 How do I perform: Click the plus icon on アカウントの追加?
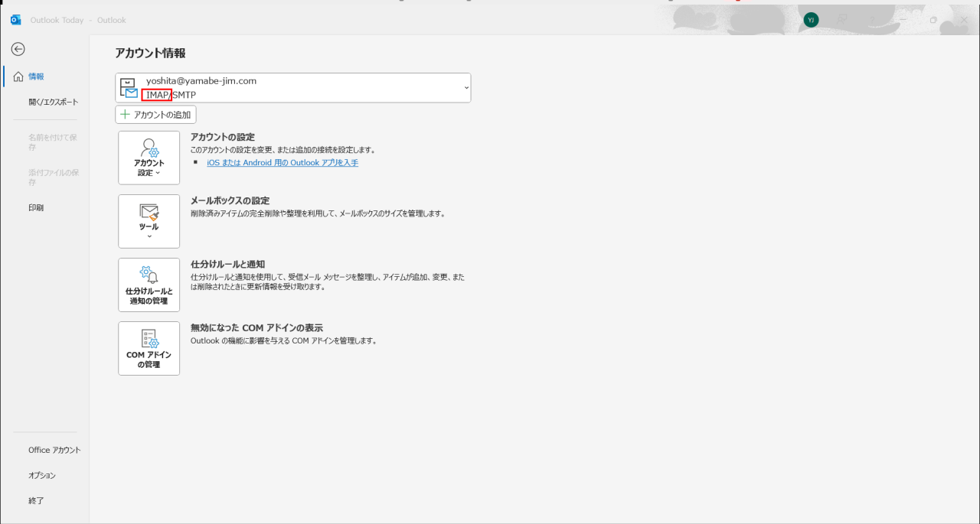click(126, 115)
